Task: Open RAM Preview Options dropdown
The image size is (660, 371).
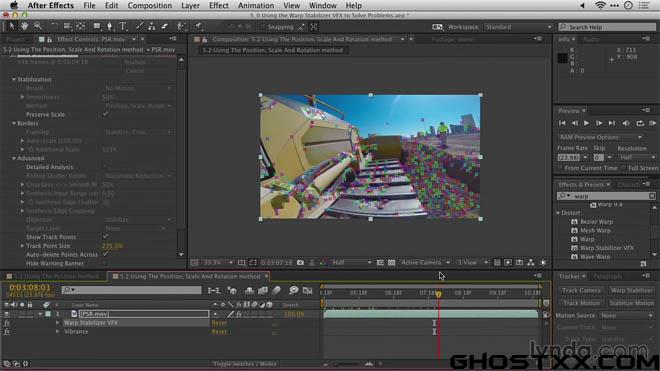Action: [x=600, y=137]
